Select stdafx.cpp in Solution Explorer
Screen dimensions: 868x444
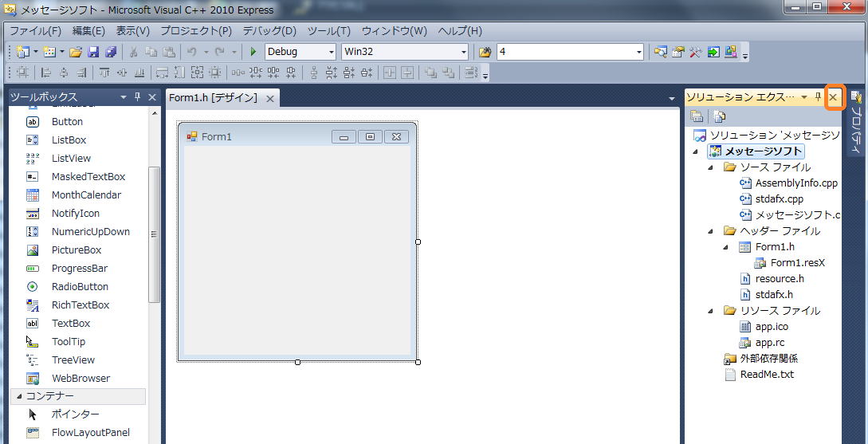[x=779, y=198]
